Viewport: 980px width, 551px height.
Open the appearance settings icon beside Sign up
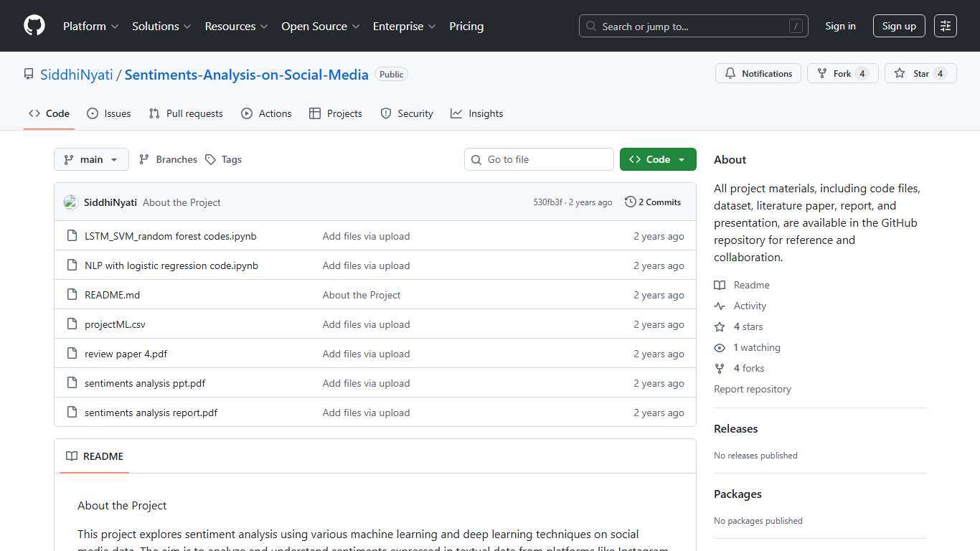(945, 26)
